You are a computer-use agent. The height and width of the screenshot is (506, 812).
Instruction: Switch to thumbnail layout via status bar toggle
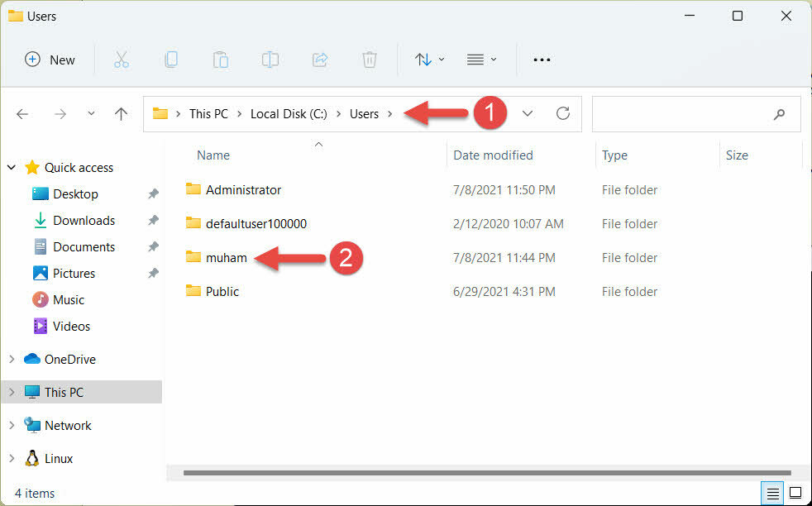point(796,492)
